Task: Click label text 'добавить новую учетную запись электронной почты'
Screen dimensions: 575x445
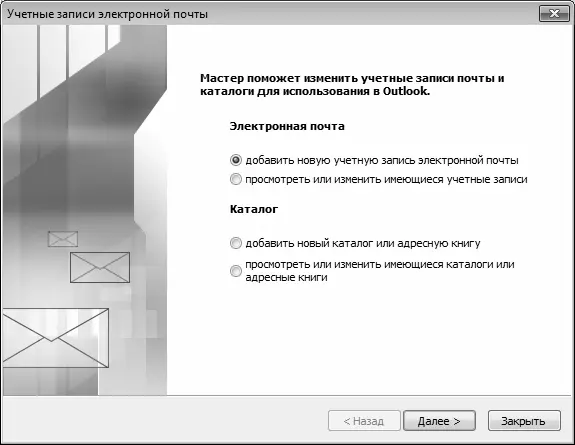Action: click(382, 161)
